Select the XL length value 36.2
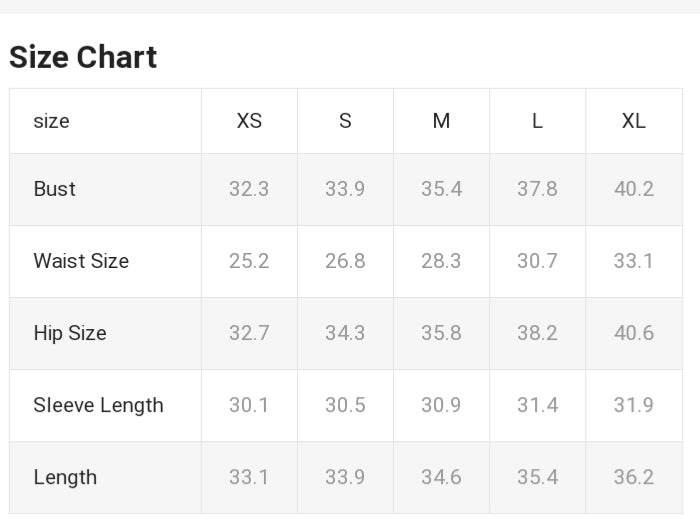Viewport: 700px width, 525px height. (633, 477)
